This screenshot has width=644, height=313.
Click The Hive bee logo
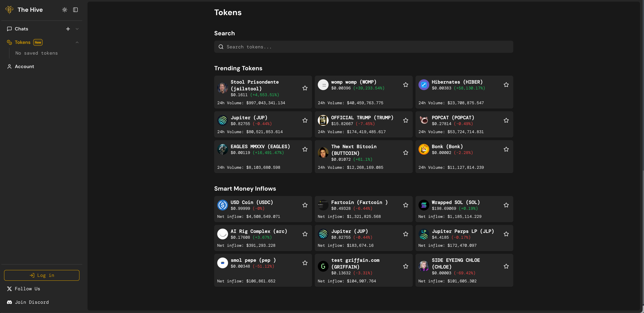(9, 10)
